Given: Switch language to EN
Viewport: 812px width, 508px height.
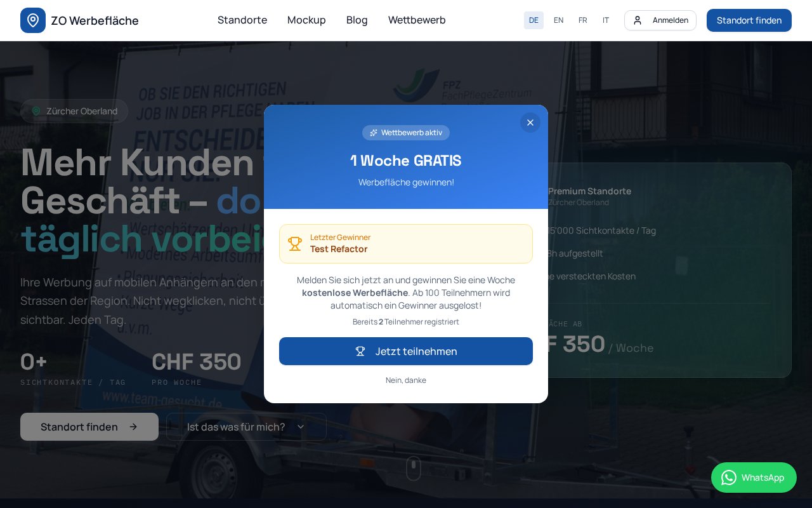Looking at the screenshot, I should pyautogui.click(x=558, y=20).
